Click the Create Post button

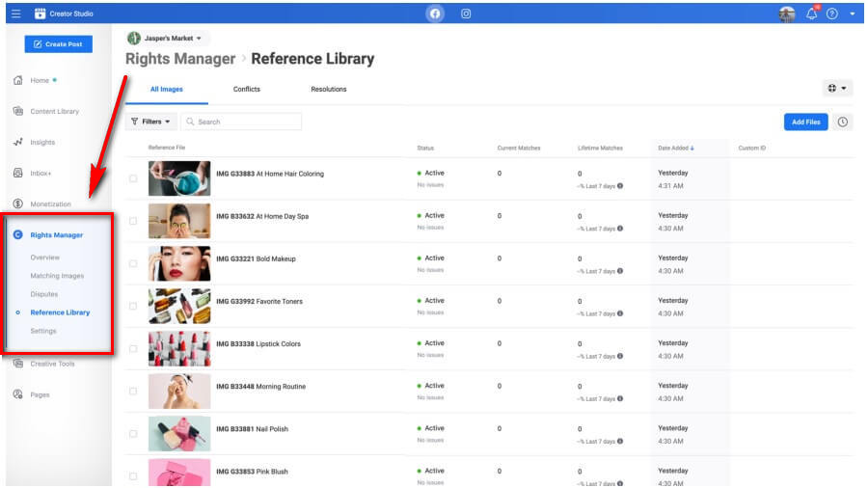58,44
